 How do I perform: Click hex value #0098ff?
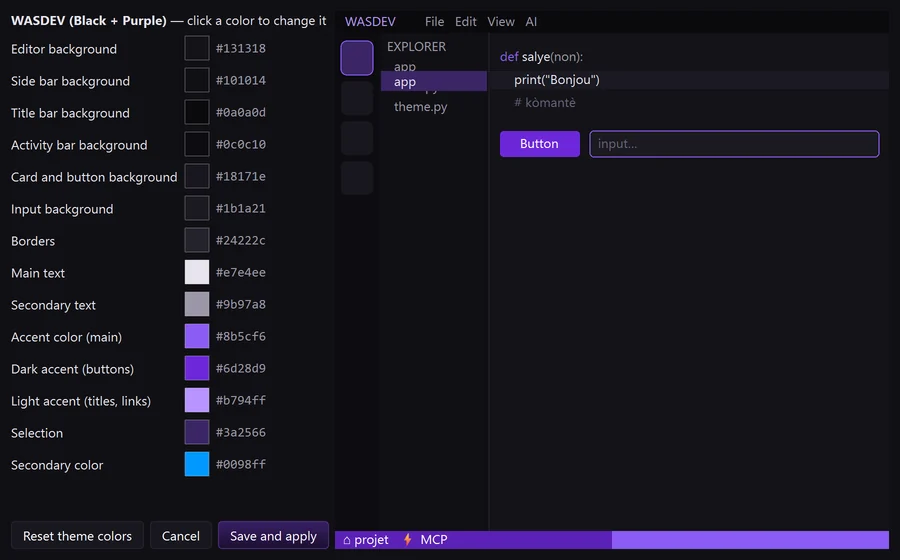(240, 464)
